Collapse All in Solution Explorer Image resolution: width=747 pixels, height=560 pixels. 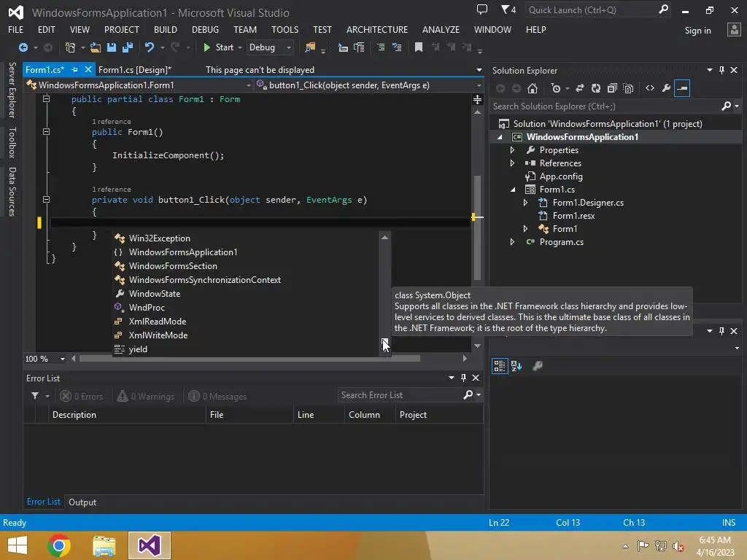612,88
